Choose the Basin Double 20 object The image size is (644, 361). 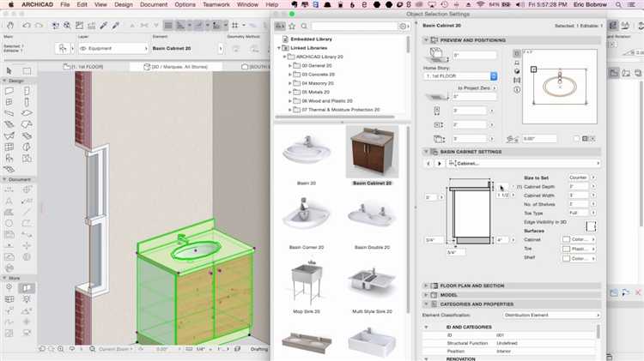pos(372,222)
